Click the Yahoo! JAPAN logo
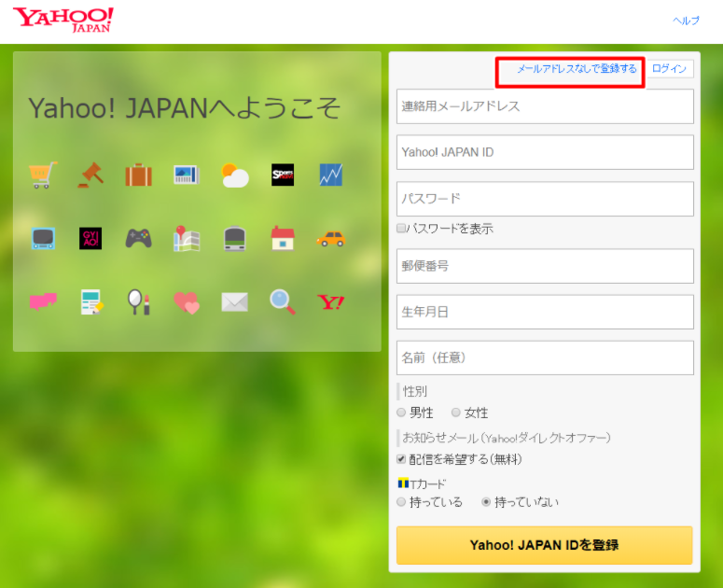This screenshot has width=723, height=588. click(63, 20)
